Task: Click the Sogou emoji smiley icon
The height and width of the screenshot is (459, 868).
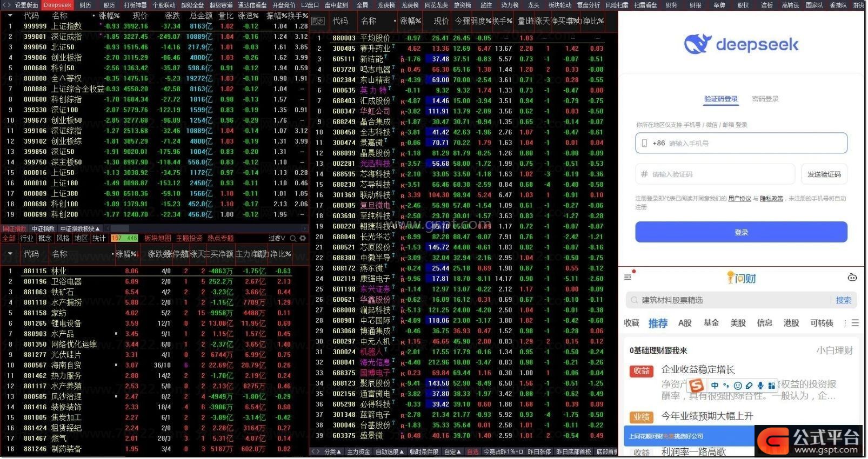Action: (738, 386)
